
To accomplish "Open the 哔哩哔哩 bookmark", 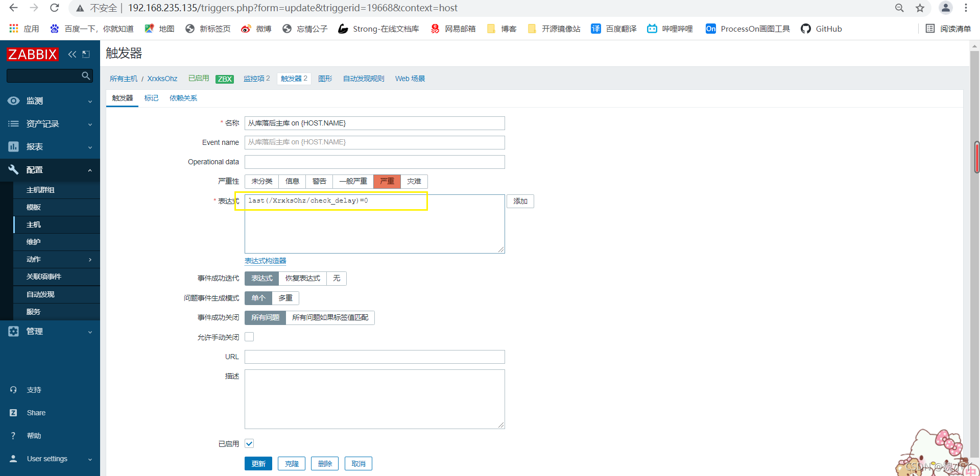I will (x=670, y=29).
